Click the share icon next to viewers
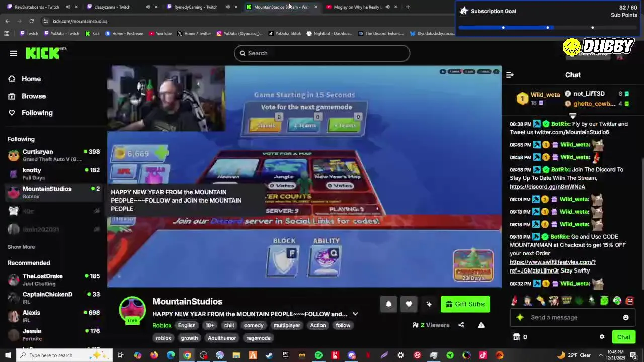Screen dimensions: 644x362 pos(461,325)
